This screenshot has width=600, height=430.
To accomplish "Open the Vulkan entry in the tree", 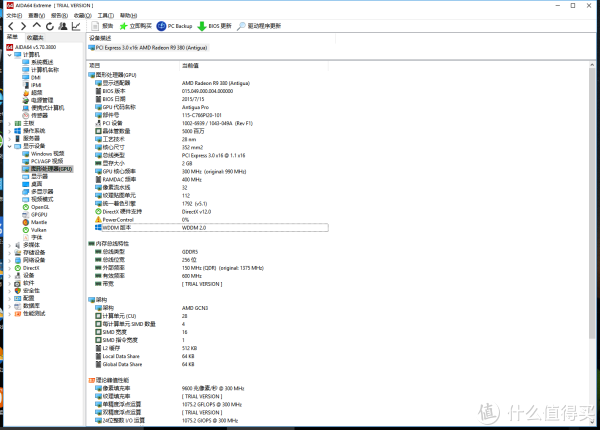I will click(34, 230).
